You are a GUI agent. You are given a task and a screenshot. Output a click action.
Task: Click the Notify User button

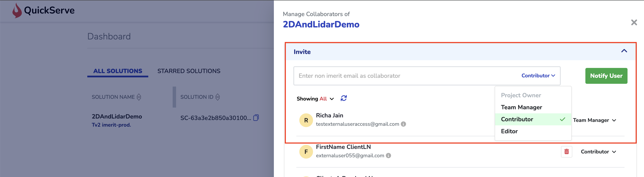606,76
